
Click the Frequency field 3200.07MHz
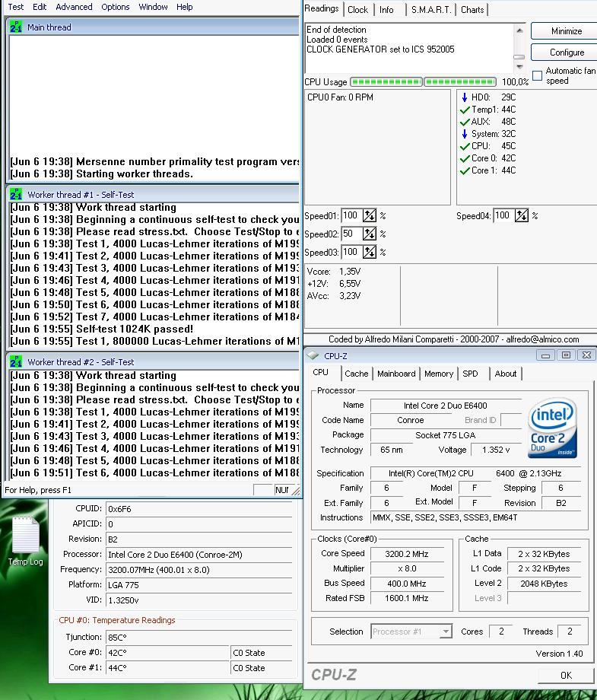pos(199,570)
